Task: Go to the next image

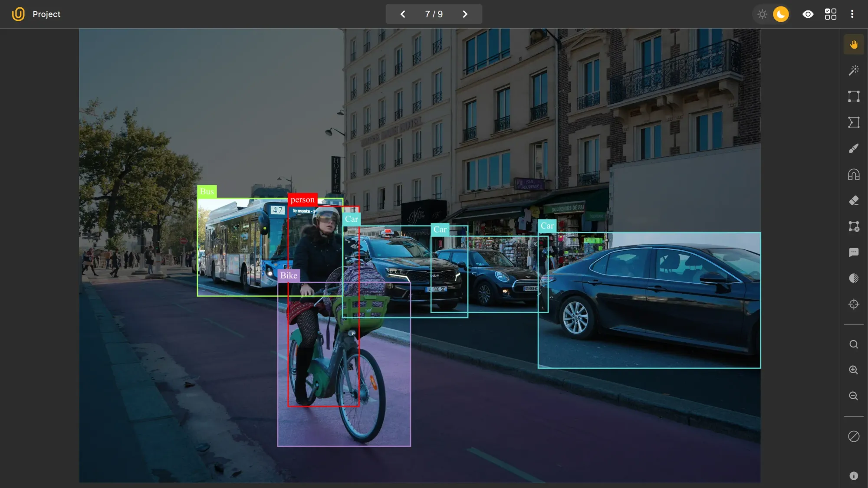Action: (x=465, y=14)
